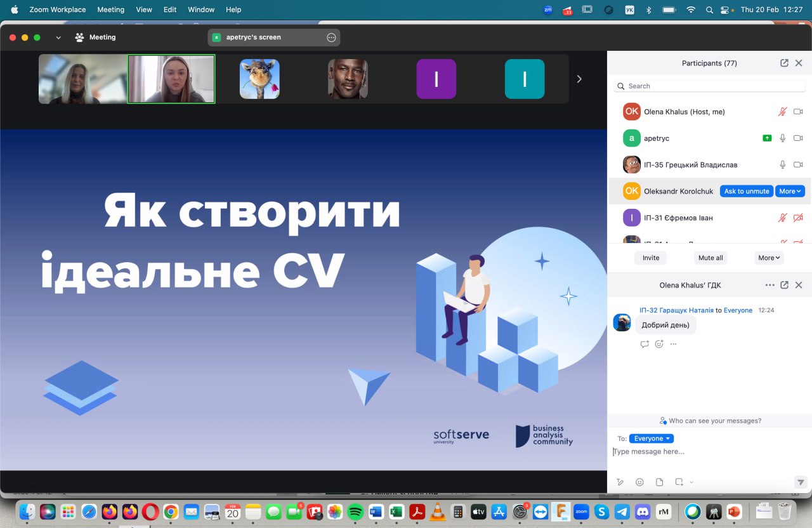Attach a file using chat file icon
Viewport: 812px width, 528px height.
[x=659, y=482]
